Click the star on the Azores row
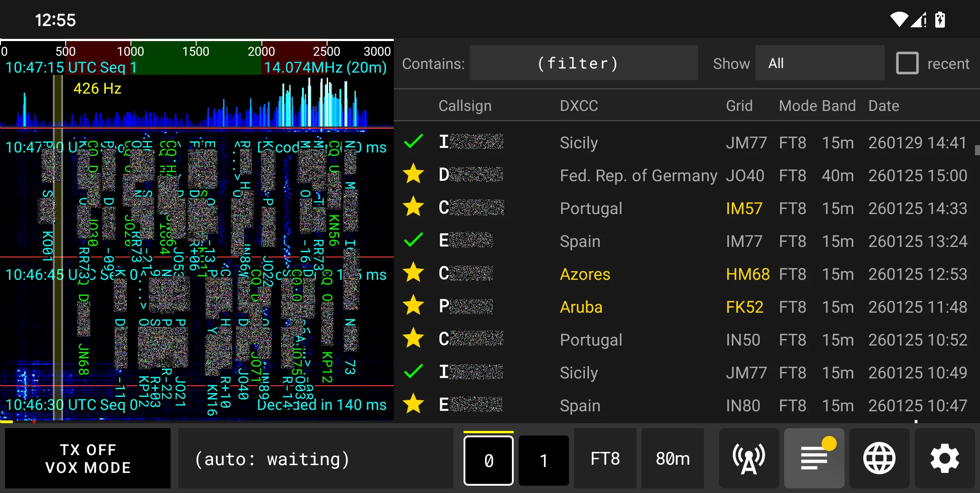 (x=413, y=273)
